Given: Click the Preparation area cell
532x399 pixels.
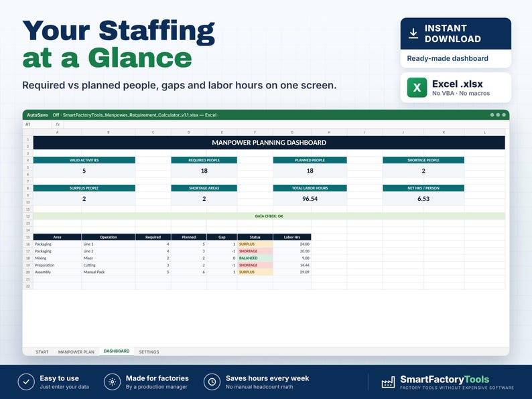Looking at the screenshot, I should 58,265.
